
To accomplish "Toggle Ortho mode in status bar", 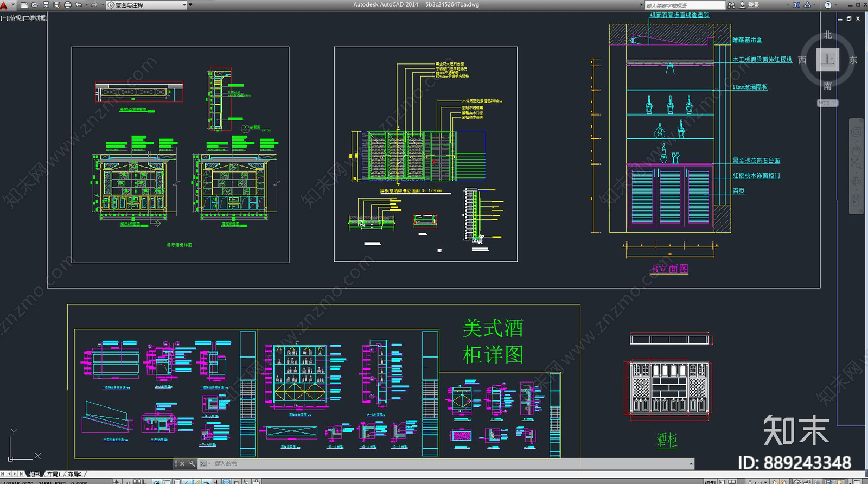I will tap(146, 481).
